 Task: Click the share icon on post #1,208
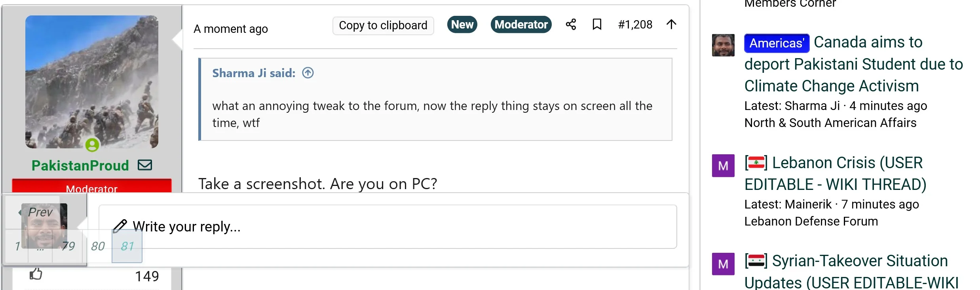pos(570,25)
